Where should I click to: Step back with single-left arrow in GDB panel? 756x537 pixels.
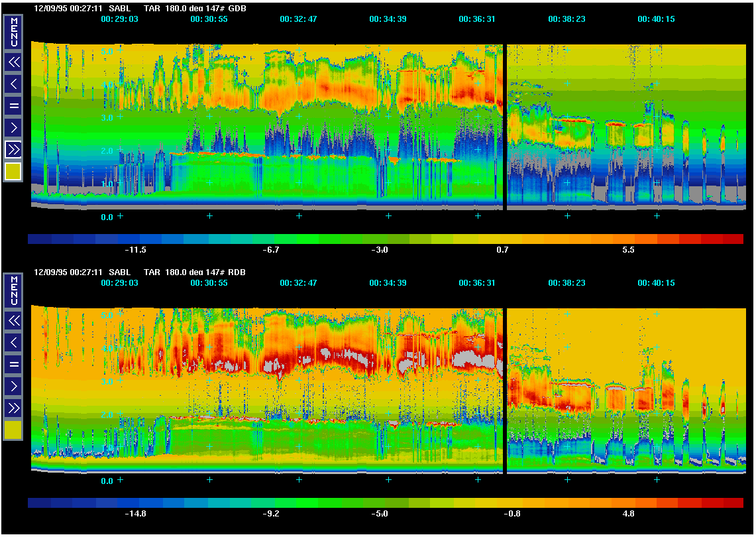click(13, 84)
